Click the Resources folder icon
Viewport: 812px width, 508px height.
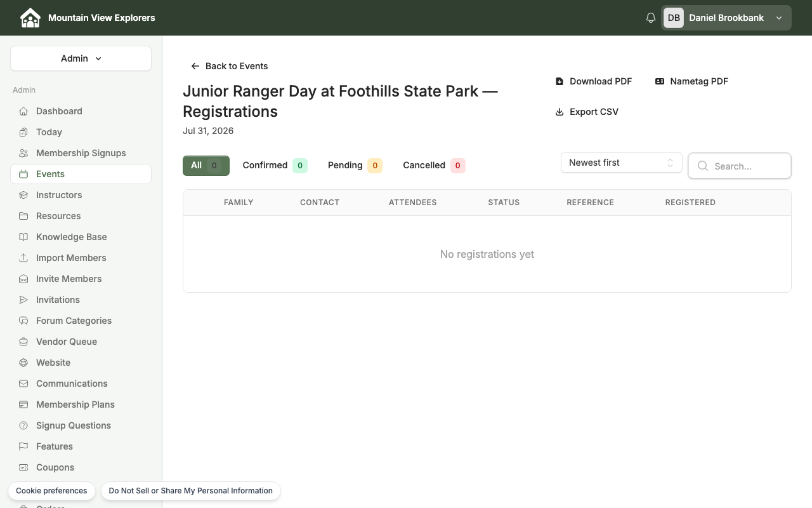23,216
